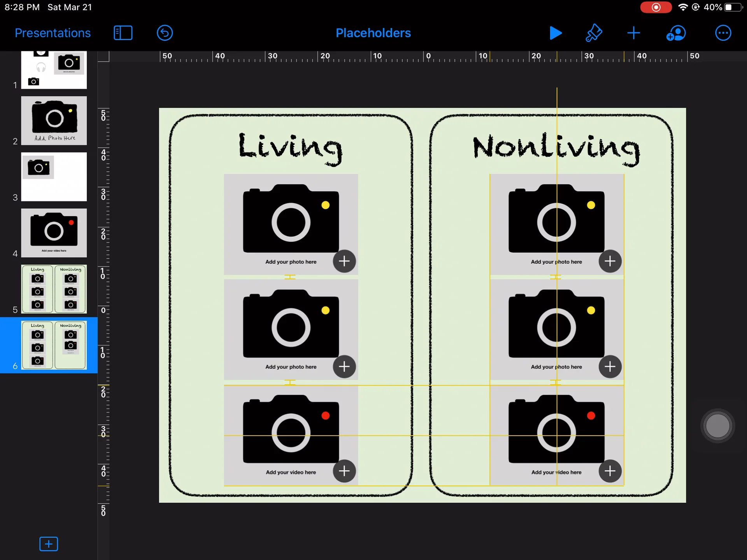Tap the Placeholders presentation title
Image resolution: width=747 pixels, height=560 pixels.
373,33
